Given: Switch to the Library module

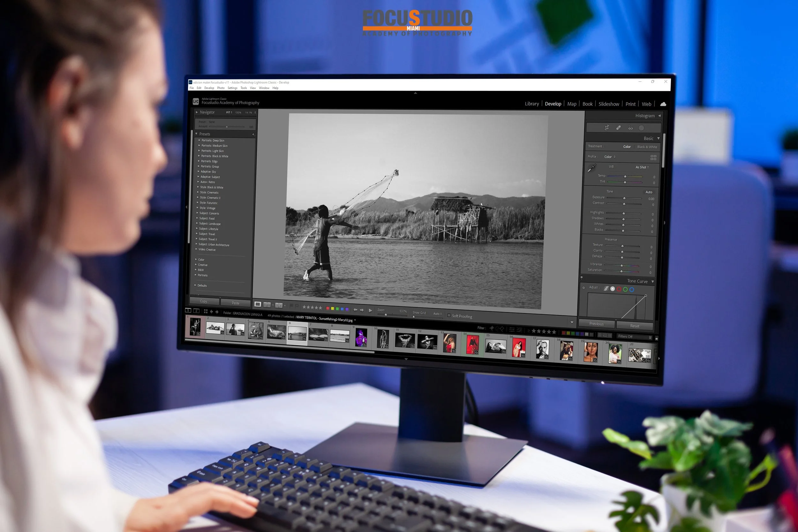Looking at the screenshot, I should click(532, 104).
